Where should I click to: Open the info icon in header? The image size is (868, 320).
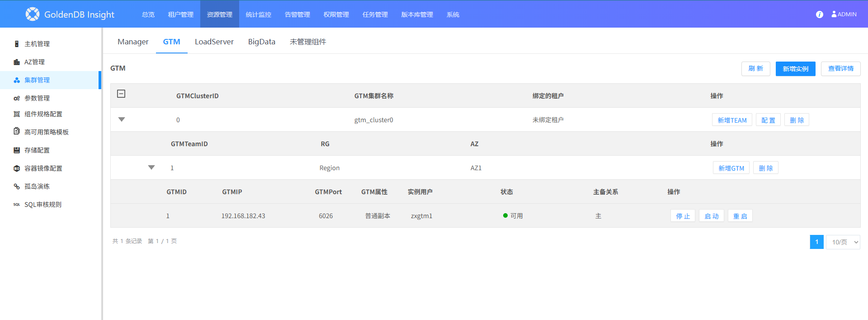point(819,14)
